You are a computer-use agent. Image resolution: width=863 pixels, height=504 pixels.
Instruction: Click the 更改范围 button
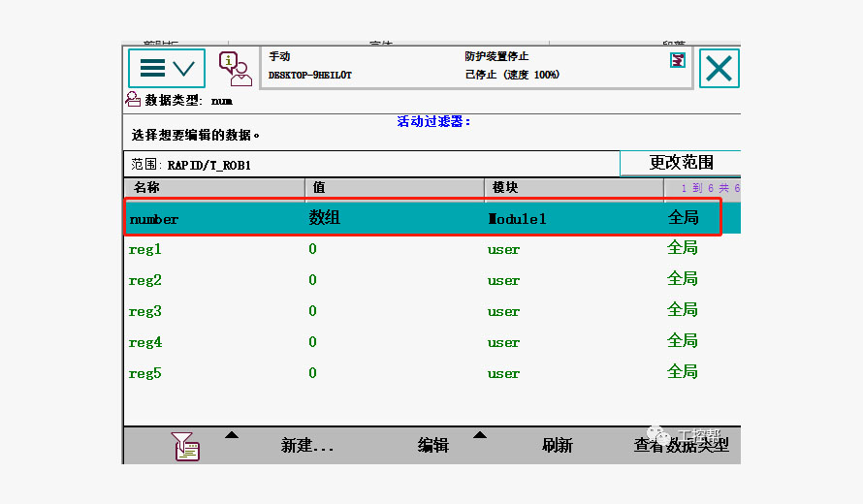681,163
